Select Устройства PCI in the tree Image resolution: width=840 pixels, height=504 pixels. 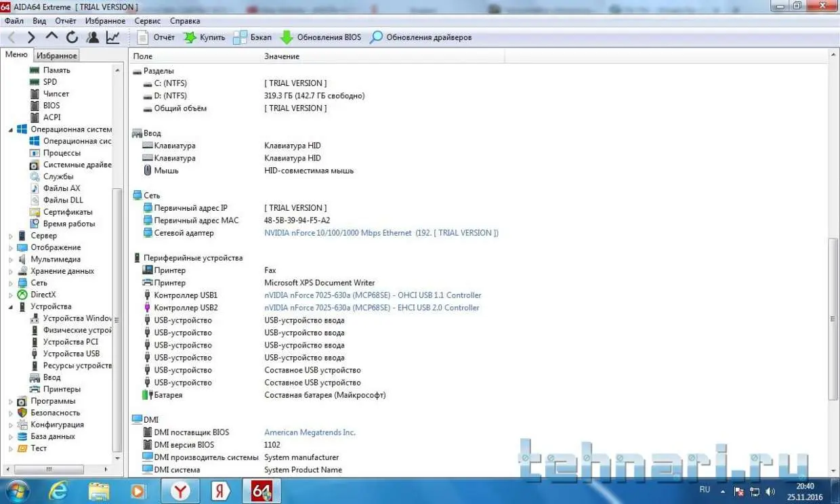pyautogui.click(x=70, y=342)
